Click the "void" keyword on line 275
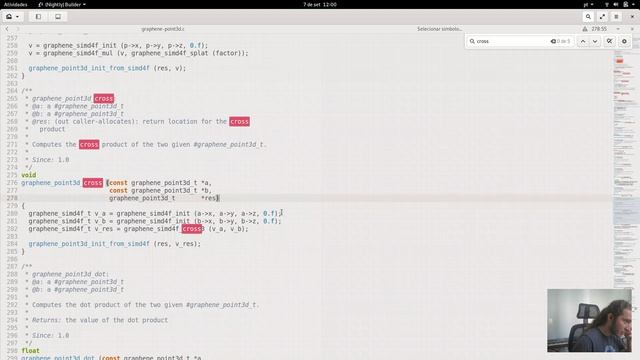Screen dimensions: 640x360 29,175
